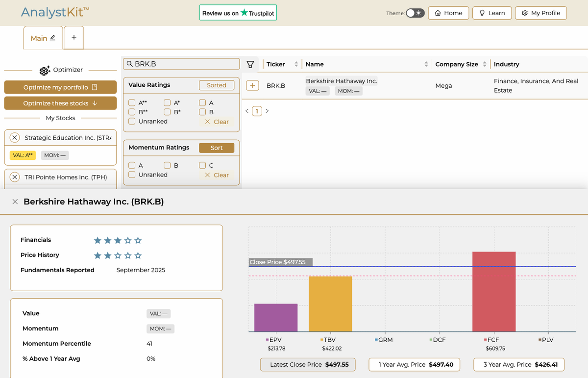Screen dimensions: 588x378
Task: Click Optimize my portfolio button
Action: tap(60, 87)
